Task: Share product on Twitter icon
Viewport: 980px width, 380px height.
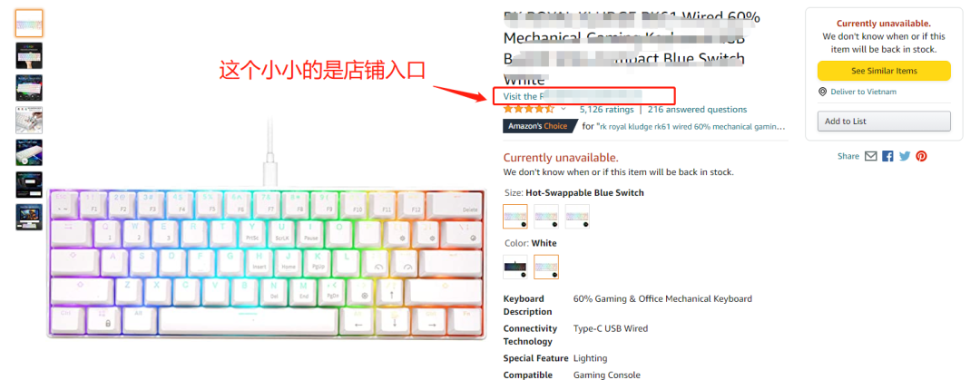Action: click(x=905, y=156)
